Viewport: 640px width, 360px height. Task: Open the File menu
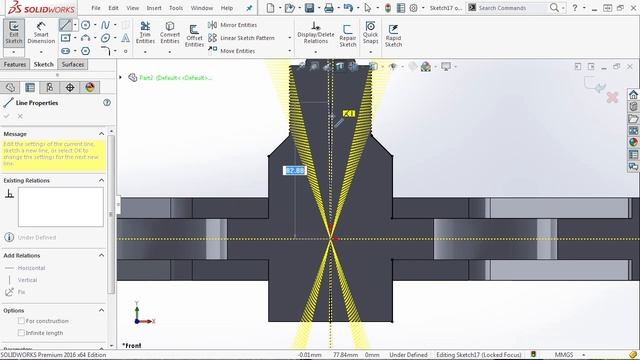(96, 8)
